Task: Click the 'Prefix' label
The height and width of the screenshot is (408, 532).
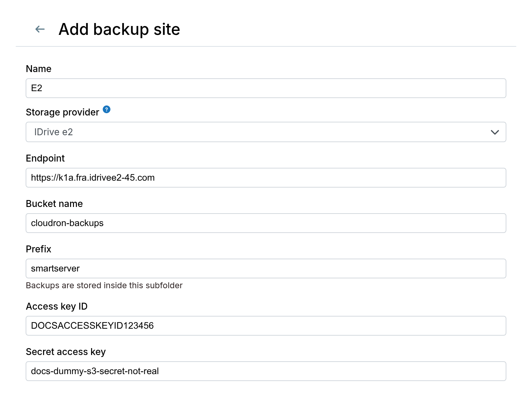Action: tap(38, 249)
